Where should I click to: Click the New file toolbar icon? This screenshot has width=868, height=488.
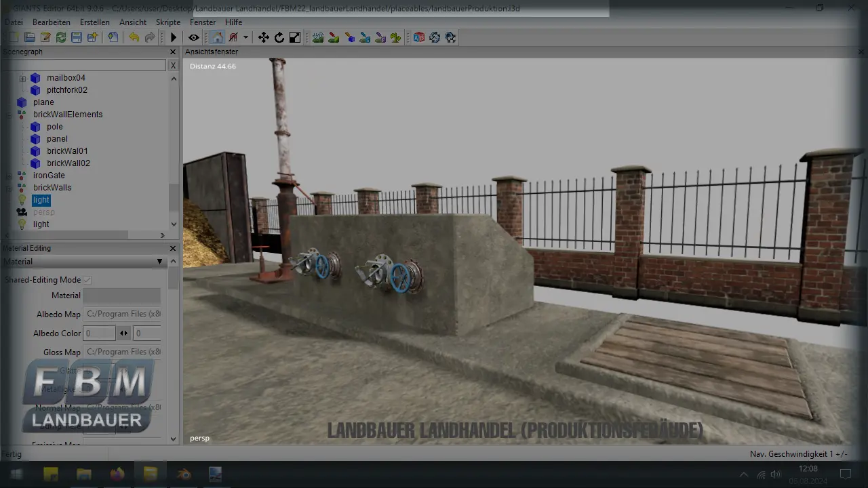point(14,37)
